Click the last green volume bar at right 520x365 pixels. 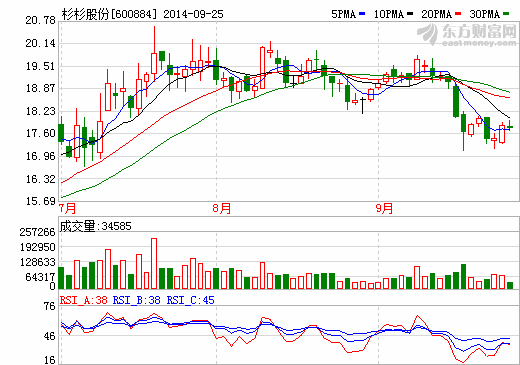coord(510,285)
